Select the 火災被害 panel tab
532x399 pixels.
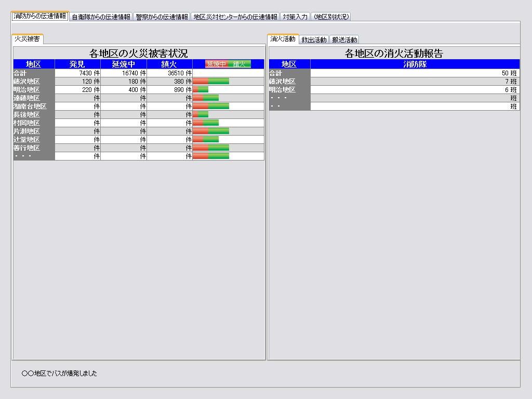pyautogui.click(x=27, y=39)
